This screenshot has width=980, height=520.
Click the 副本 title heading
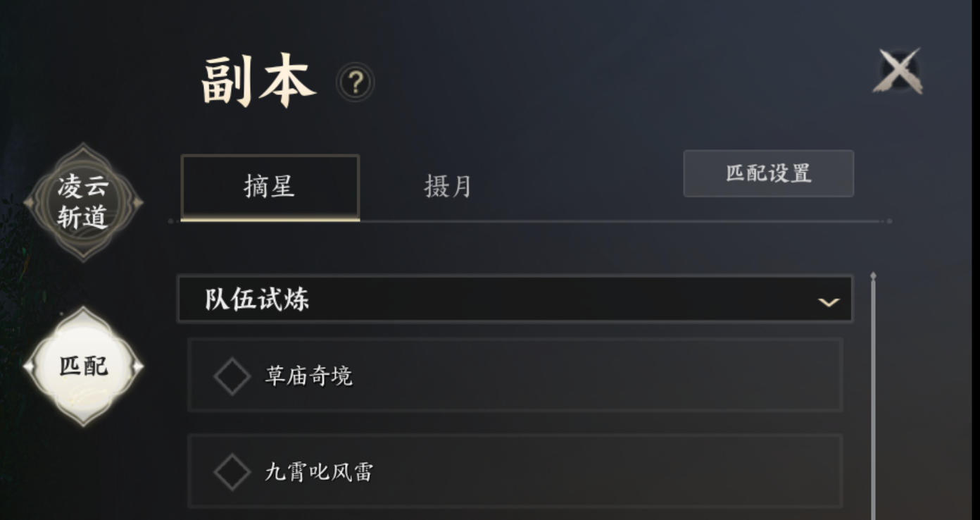click(x=258, y=82)
